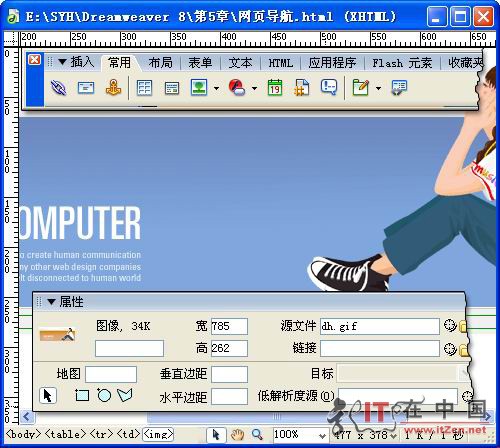Click the Dreamweaver document title bar icon
Screen dimensions: 500x448
(13, 16)
